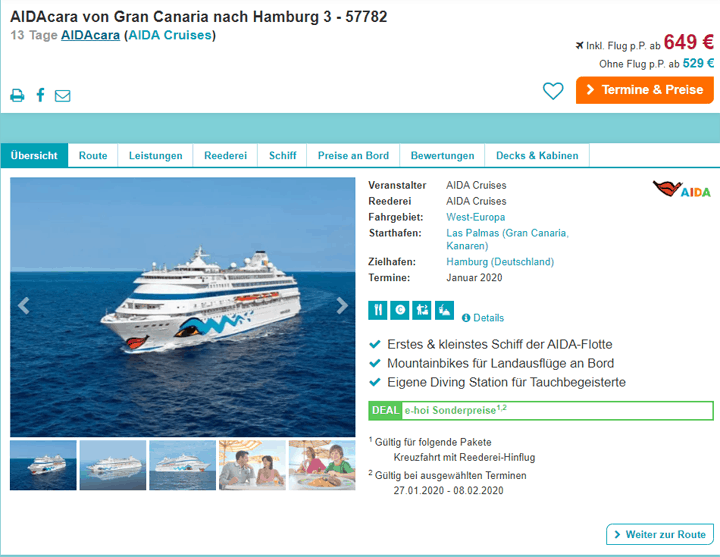Image resolution: width=720 pixels, height=557 pixels.
Task: Show the next ship photo
Action: (342, 305)
